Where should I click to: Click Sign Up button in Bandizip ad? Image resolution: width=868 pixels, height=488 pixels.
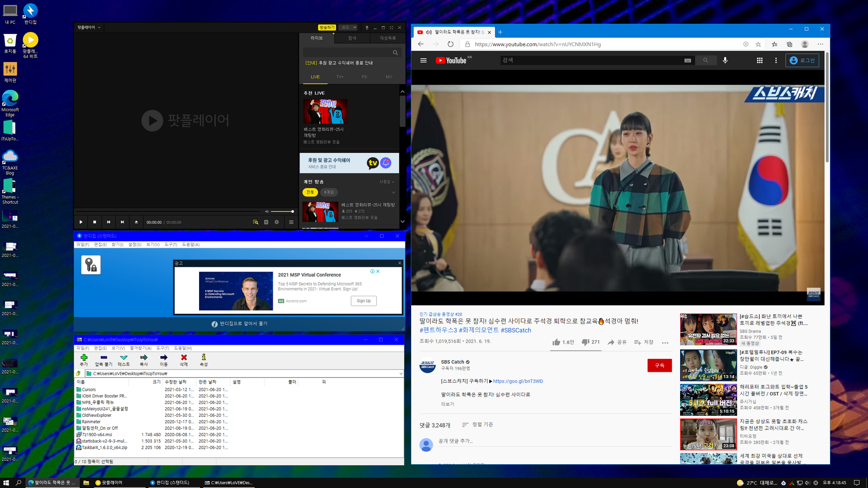364,301
